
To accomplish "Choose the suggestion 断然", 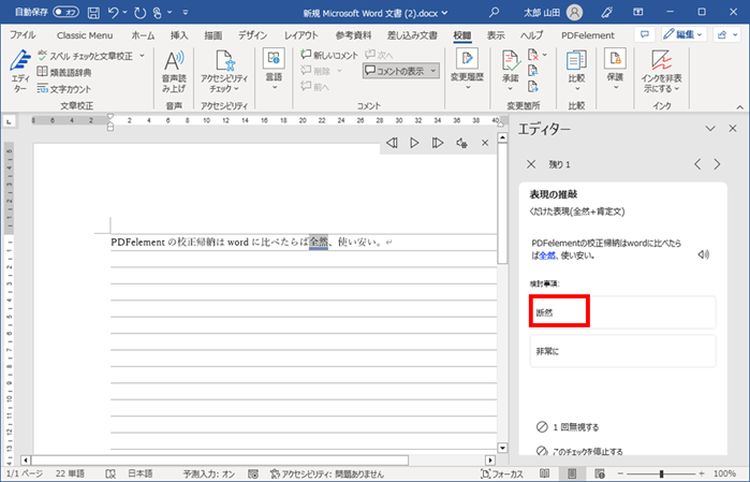I will (x=622, y=312).
